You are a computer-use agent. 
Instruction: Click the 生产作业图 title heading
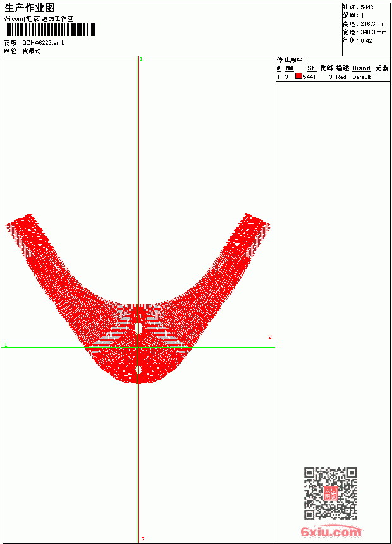[30, 8]
